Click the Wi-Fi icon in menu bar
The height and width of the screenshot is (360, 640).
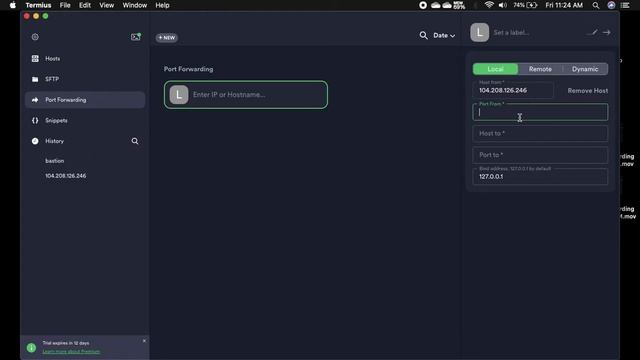[x=489, y=5]
